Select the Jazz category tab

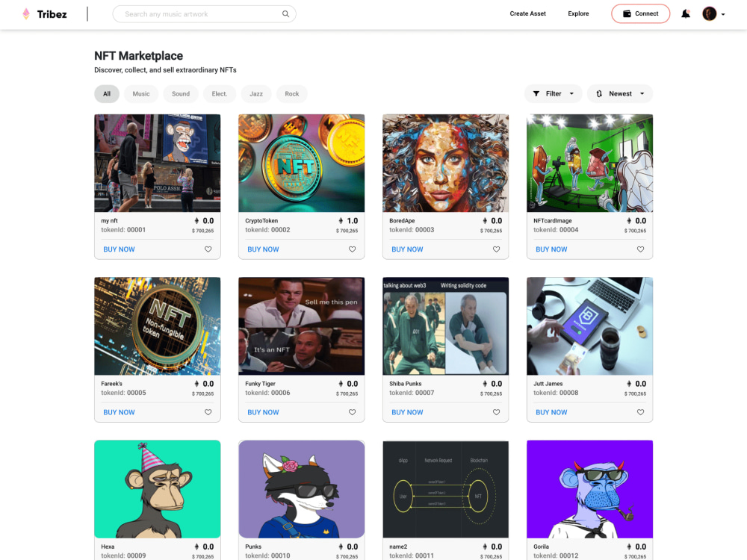pyautogui.click(x=256, y=94)
